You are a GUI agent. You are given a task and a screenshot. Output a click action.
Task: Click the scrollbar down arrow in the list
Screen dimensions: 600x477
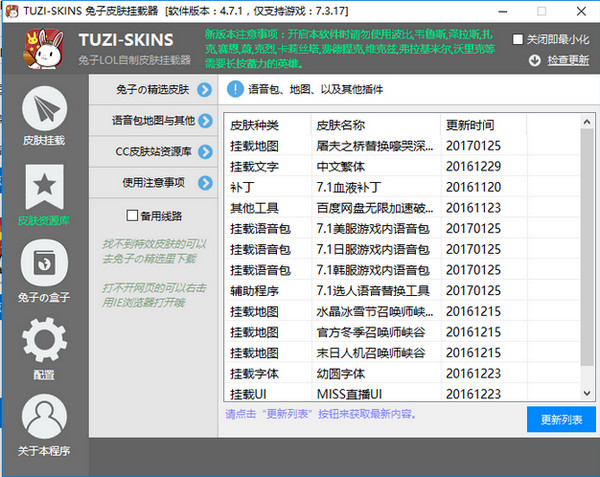point(587,393)
